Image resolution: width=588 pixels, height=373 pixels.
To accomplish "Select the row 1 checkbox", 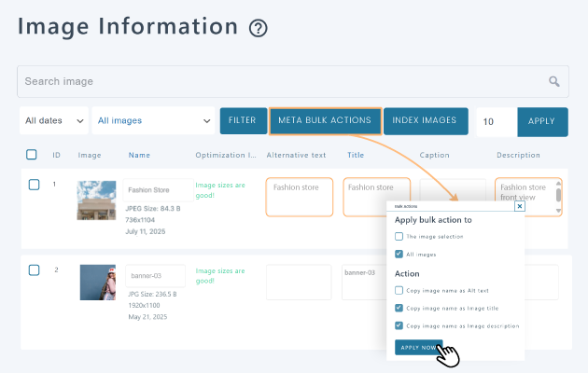I will click(34, 185).
